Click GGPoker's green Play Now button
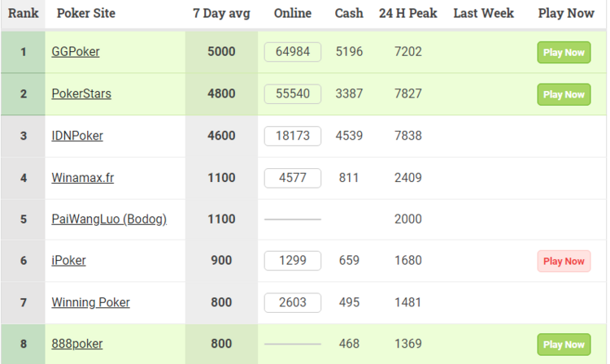The image size is (610, 364). 564,53
